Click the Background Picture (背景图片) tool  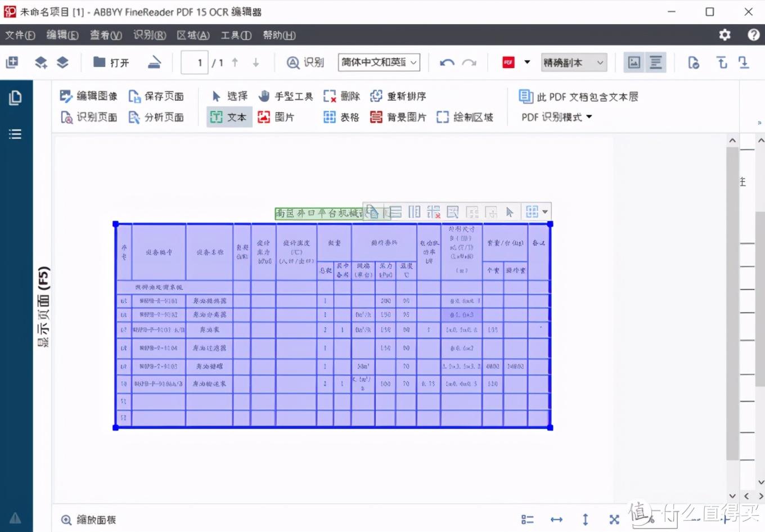398,117
